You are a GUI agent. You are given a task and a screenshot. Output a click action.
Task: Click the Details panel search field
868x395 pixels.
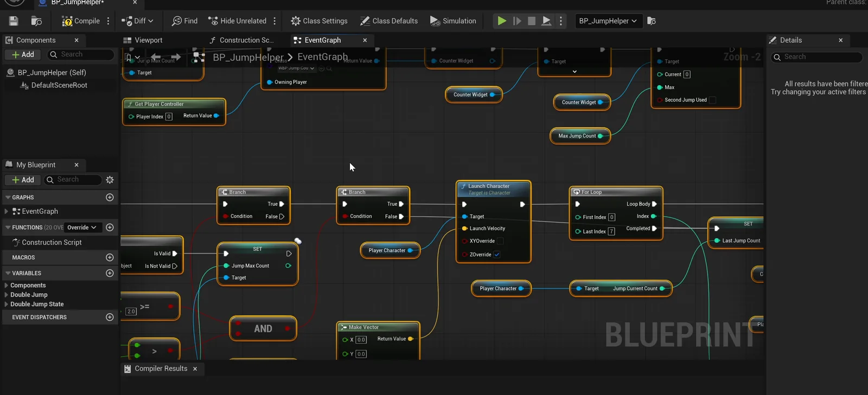click(x=816, y=57)
